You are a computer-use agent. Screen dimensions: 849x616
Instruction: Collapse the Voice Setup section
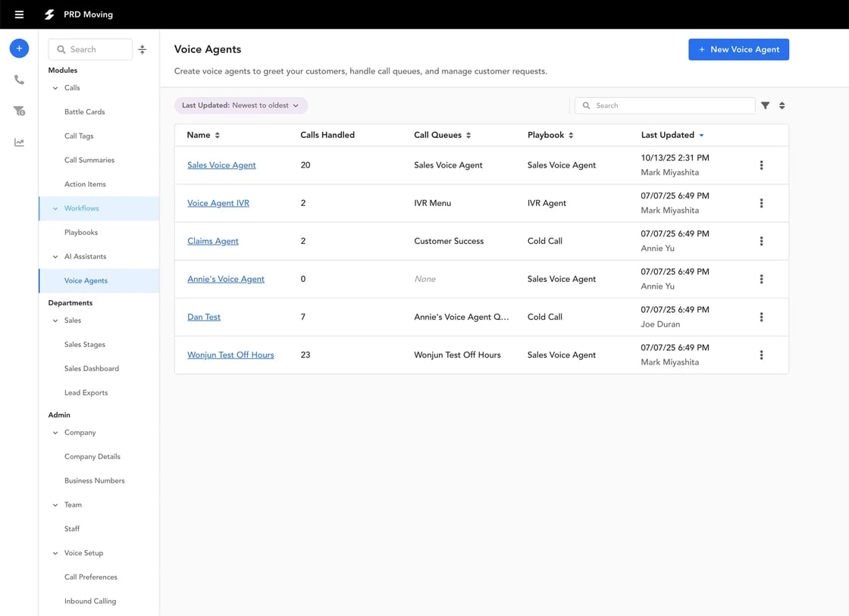(55, 553)
